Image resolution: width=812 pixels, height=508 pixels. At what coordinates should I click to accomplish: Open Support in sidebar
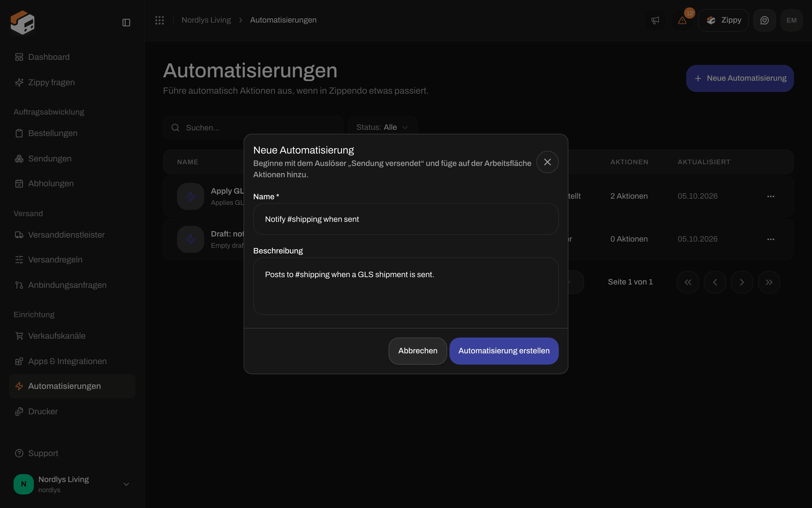(72, 453)
